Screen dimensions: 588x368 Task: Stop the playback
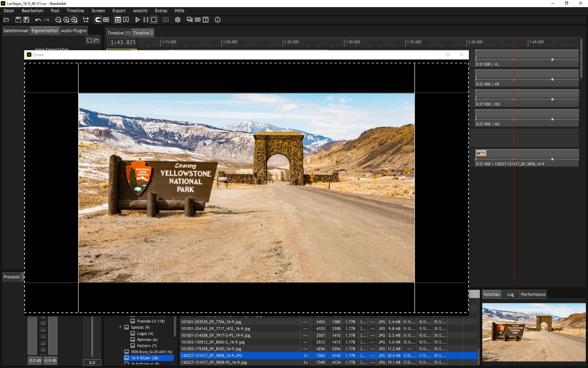[154, 20]
